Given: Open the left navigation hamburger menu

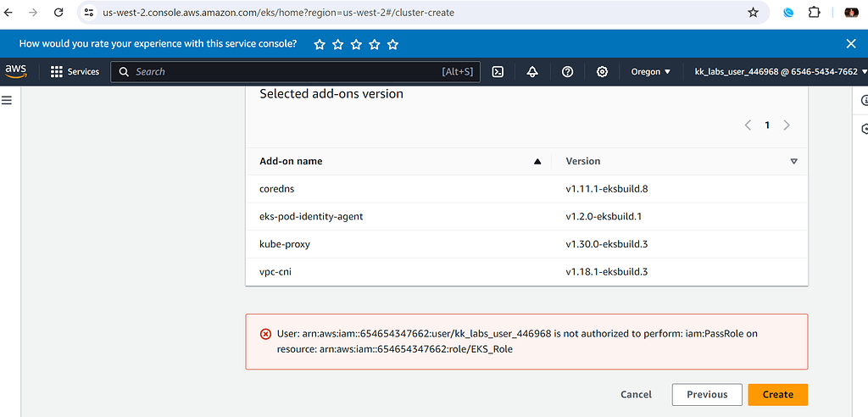Looking at the screenshot, I should point(7,100).
